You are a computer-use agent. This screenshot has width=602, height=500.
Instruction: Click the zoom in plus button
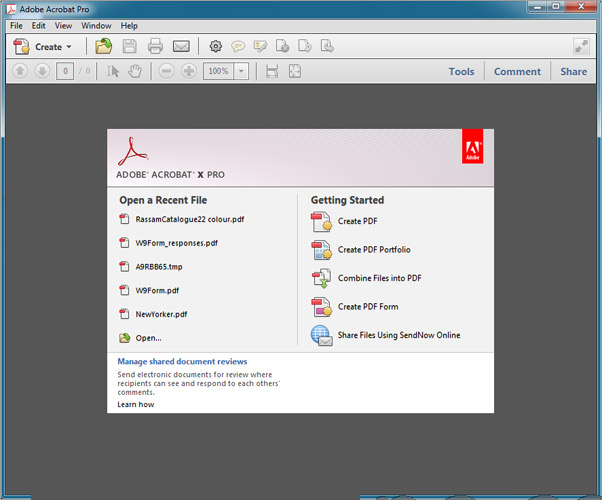189,71
